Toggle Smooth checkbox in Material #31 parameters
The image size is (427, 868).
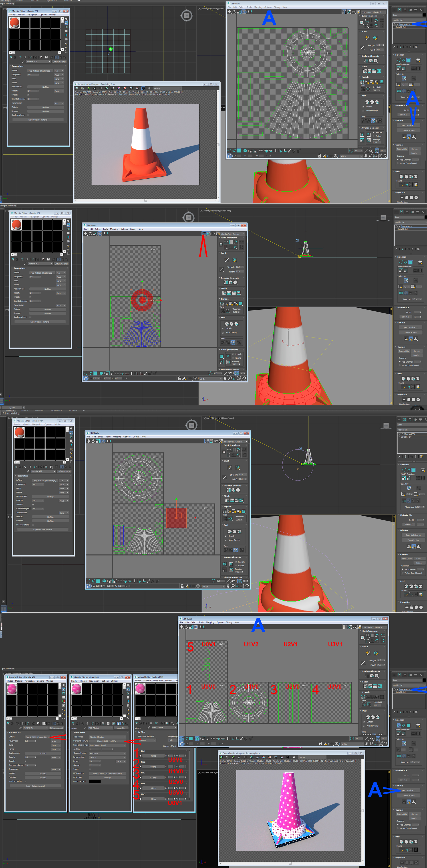26,761
